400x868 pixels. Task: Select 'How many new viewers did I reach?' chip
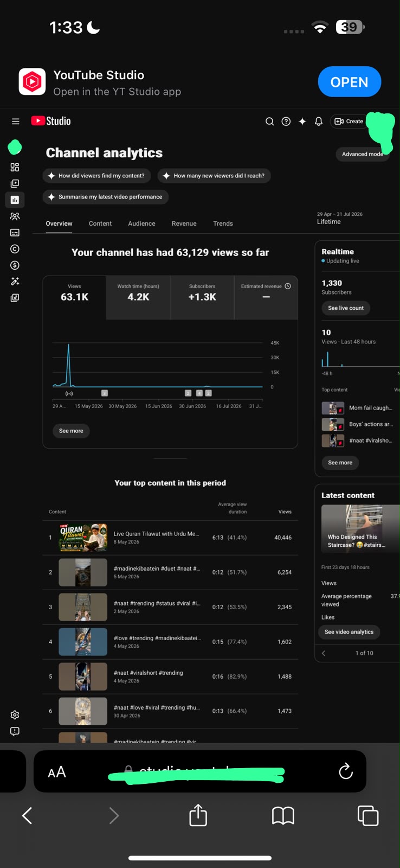(x=214, y=176)
